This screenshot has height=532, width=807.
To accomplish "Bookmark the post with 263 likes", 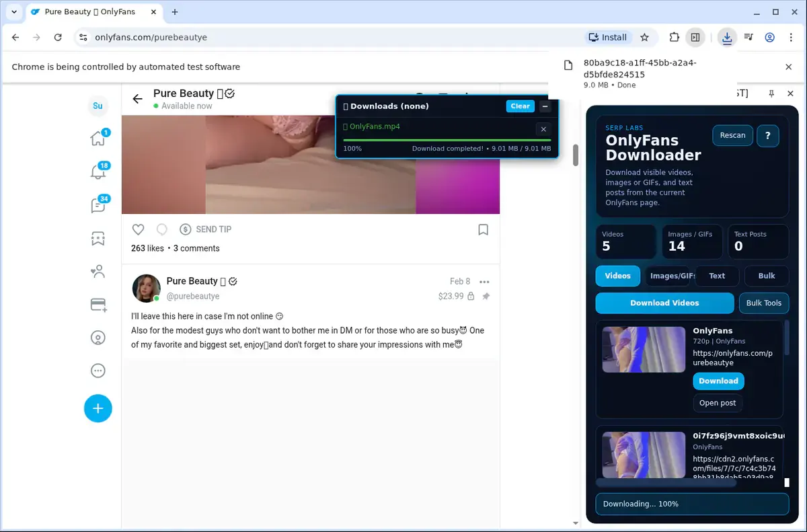I will pos(483,230).
